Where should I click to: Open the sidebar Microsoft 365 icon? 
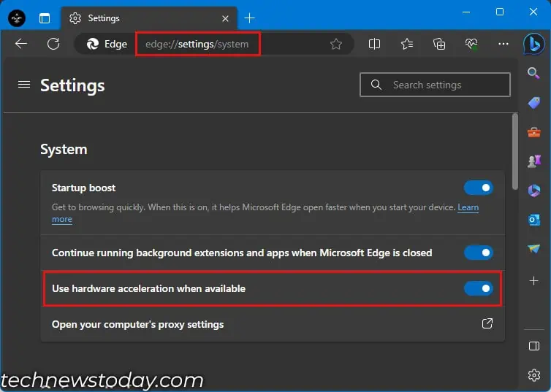pos(533,191)
